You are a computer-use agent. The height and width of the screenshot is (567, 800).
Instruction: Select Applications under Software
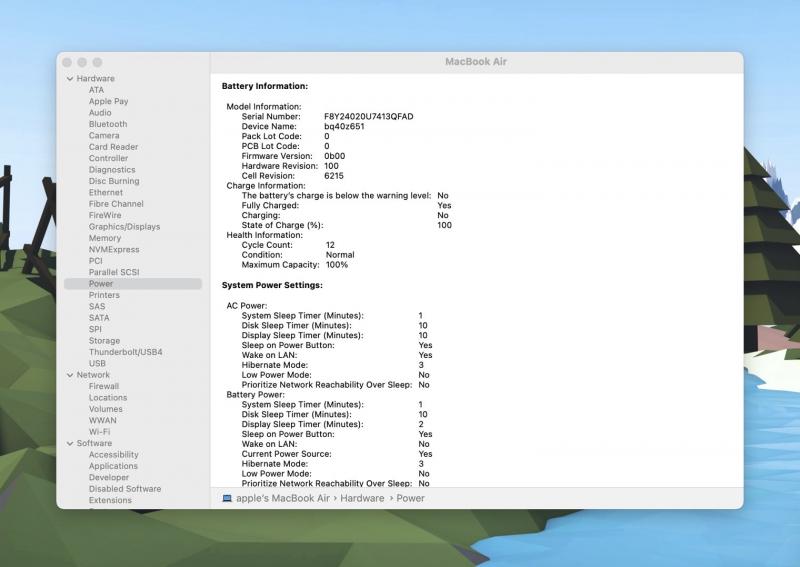tap(113, 466)
